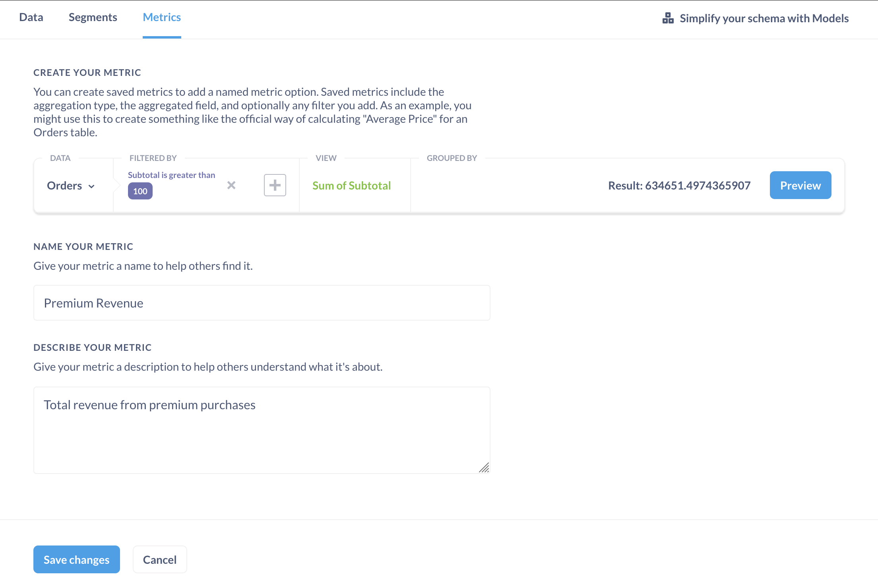Click the Data tab icon
Viewport: 878px width, 588px height.
click(x=31, y=17)
